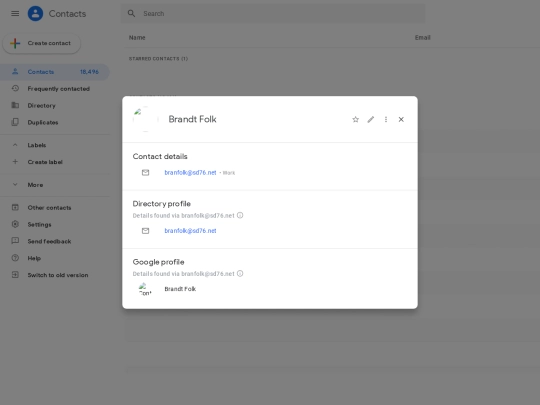Open more actions three-dot menu in contact card

[386, 120]
